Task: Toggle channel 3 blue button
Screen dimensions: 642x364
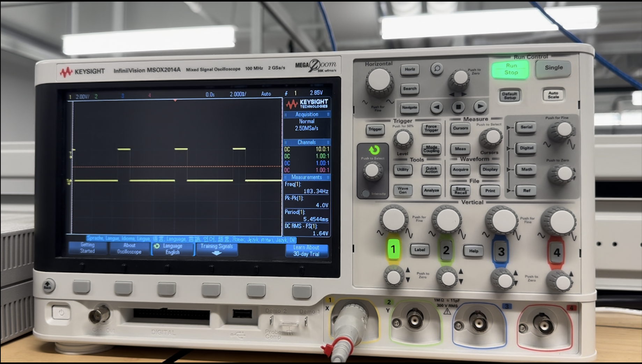Action: (x=501, y=252)
